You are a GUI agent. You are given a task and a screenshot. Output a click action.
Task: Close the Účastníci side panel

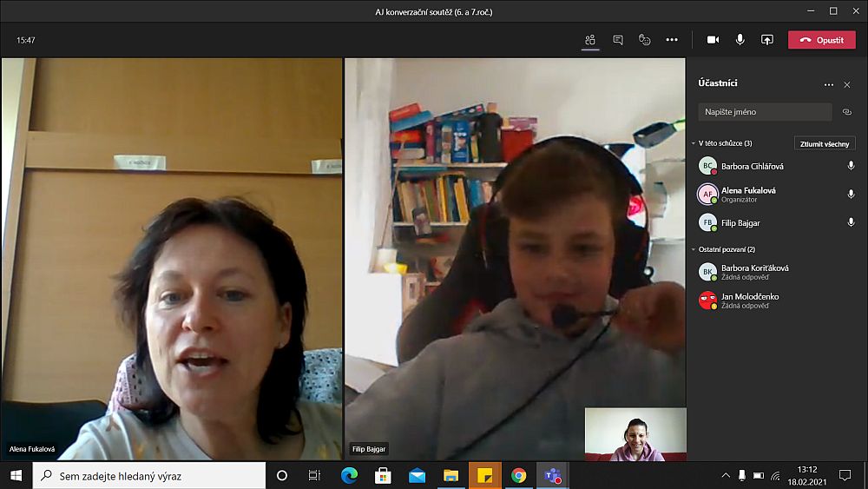click(x=847, y=84)
